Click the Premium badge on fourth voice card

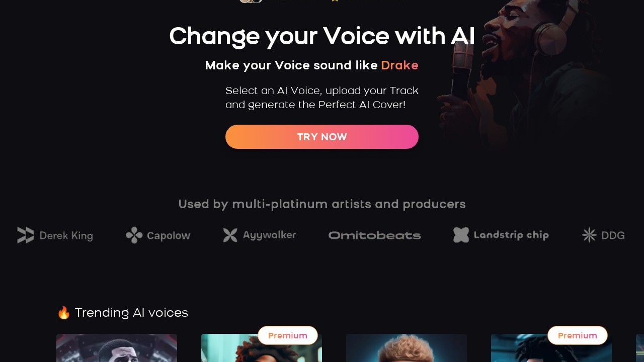pos(578,335)
